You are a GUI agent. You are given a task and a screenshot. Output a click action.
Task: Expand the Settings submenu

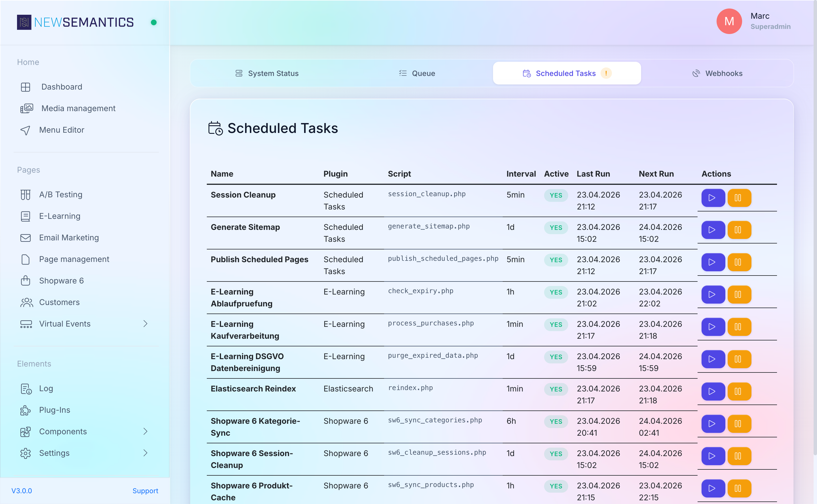tap(146, 453)
